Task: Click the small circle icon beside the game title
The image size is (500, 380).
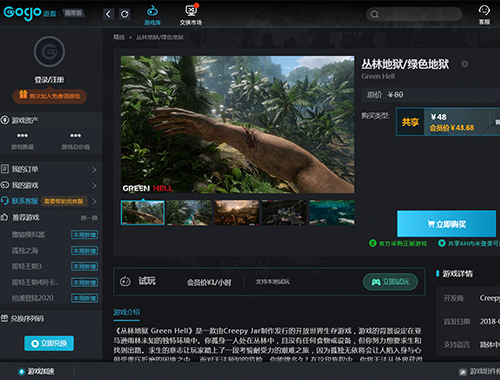Action: point(465,64)
